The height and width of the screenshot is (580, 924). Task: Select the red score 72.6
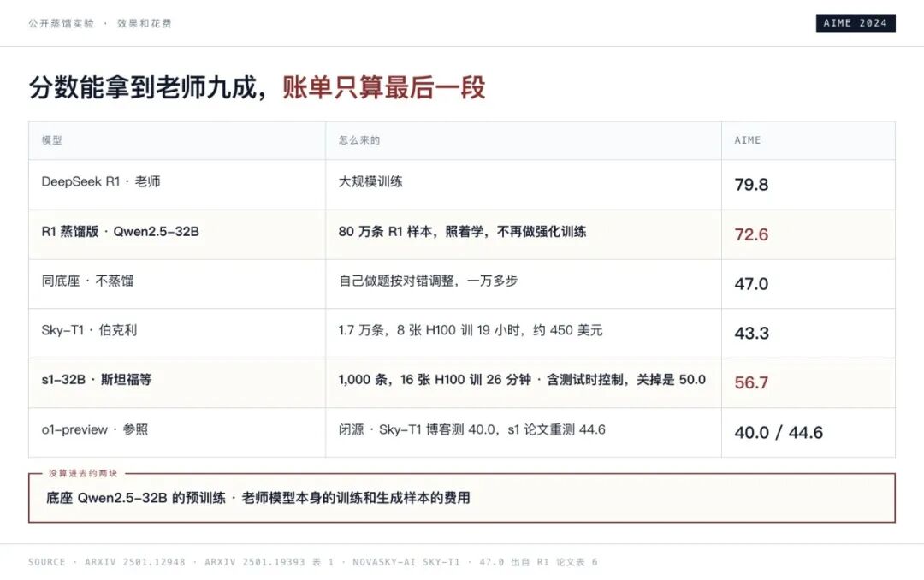tap(751, 234)
